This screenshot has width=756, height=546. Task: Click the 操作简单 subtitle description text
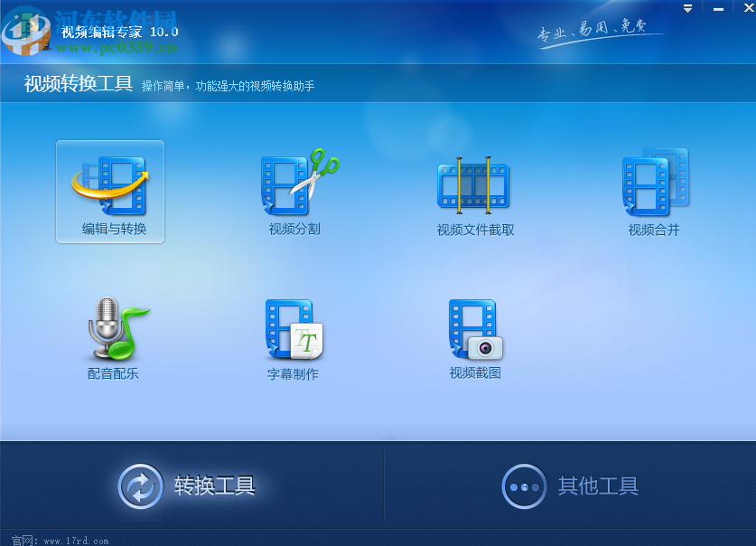[228, 86]
